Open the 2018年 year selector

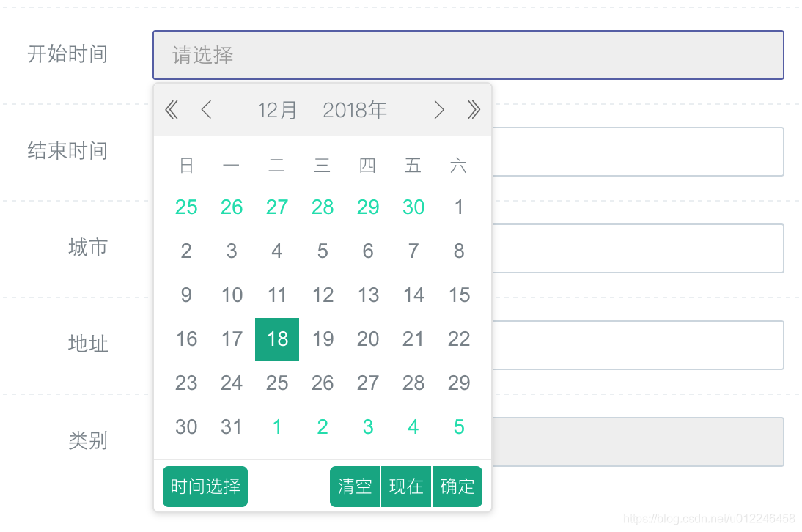click(x=354, y=110)
